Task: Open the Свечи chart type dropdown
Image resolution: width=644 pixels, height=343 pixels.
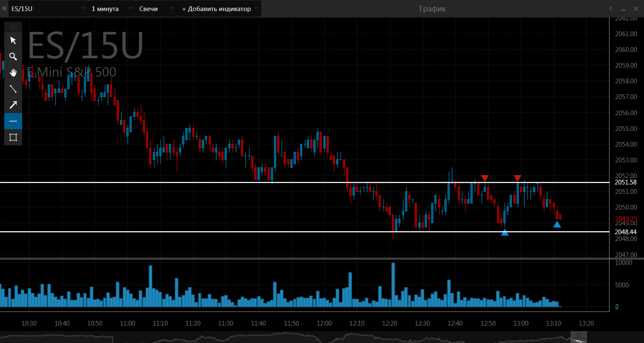Action: [x=157, y=9]
